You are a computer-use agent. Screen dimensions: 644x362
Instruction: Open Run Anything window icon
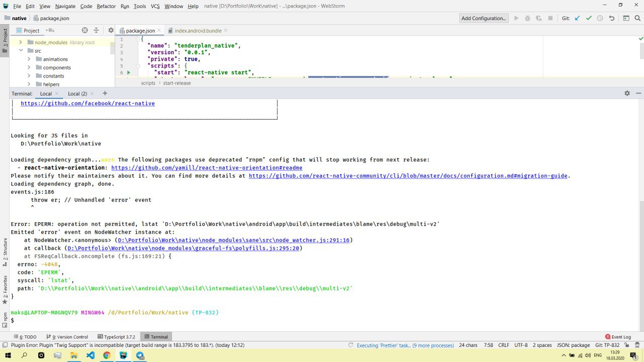click(626, 18)
